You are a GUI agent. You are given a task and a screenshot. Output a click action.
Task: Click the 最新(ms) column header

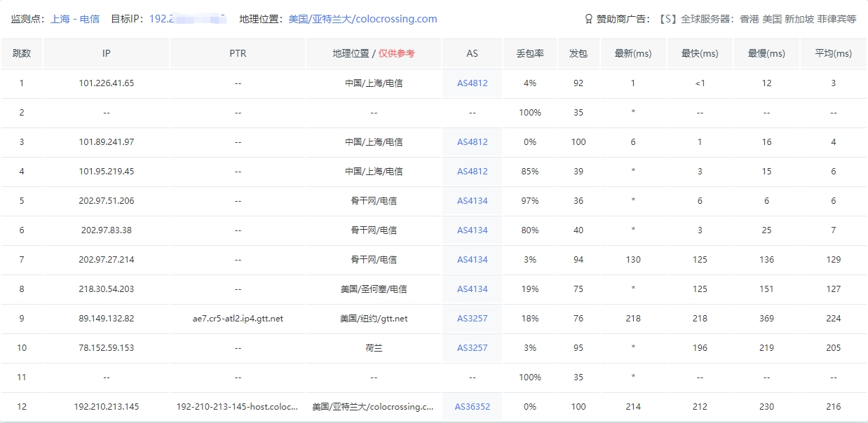tap(633, 53)
